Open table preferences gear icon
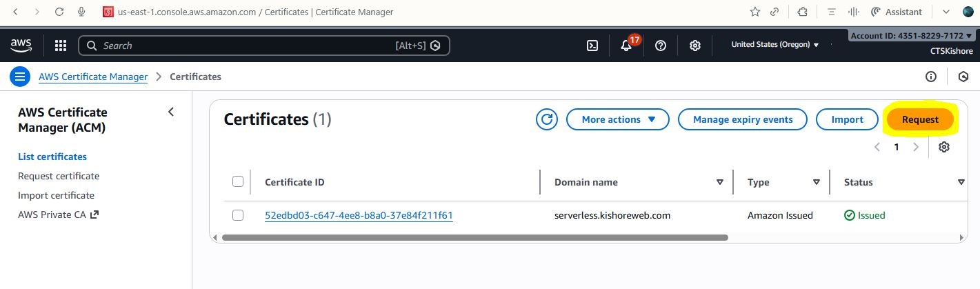The height and width of the screenshot is (289, 980). (944, 147)
